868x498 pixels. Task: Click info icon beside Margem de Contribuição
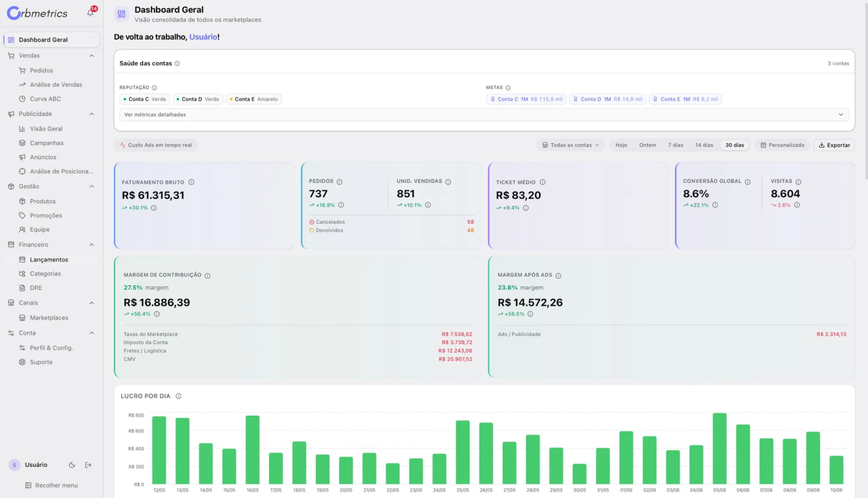tap(208, 276)
